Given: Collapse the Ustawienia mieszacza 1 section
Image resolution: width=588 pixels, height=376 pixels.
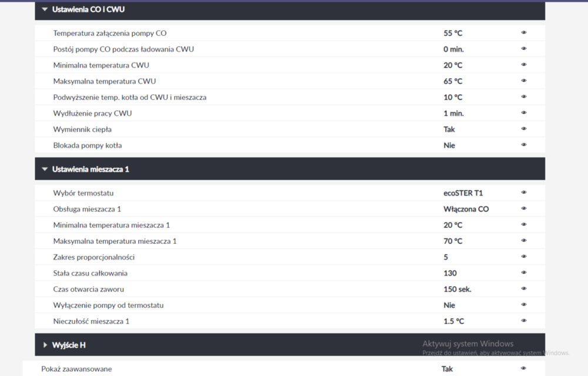Looking at the screenshot, I should click(45, 169).
